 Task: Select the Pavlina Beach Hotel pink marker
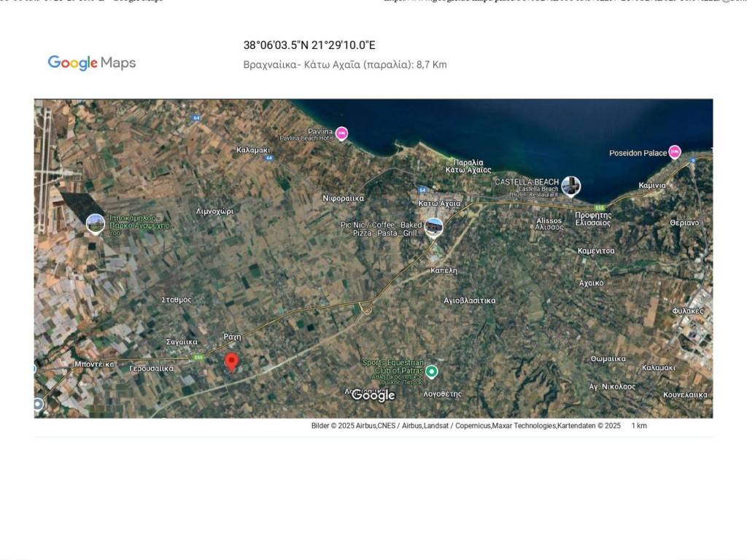pyautogui.click(x=341, y=133)
